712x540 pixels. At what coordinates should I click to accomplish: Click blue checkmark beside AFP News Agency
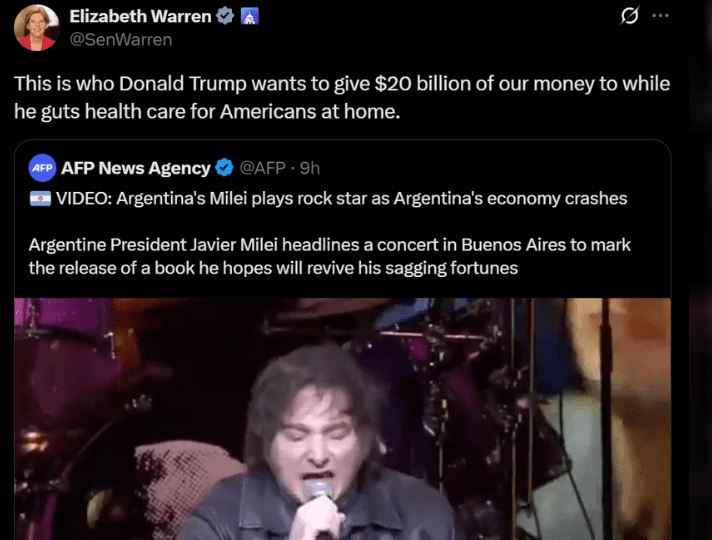[x=224, y=168]
